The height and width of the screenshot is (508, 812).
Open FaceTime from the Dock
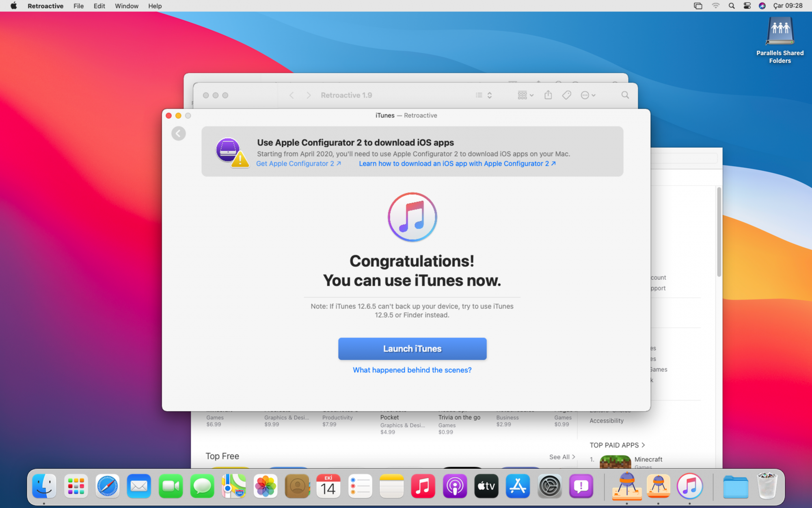(171, 486)
